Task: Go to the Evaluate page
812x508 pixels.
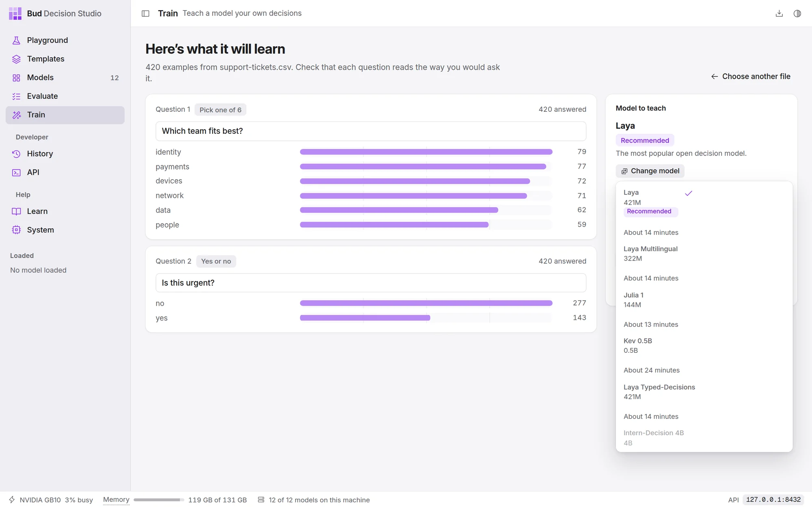Action: (x=65, y=96)
